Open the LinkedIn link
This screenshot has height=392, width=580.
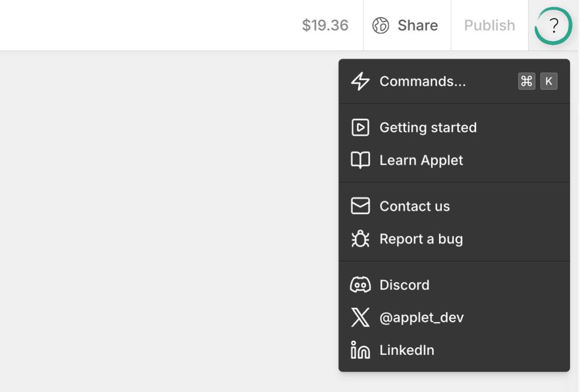tap(407, 350)
